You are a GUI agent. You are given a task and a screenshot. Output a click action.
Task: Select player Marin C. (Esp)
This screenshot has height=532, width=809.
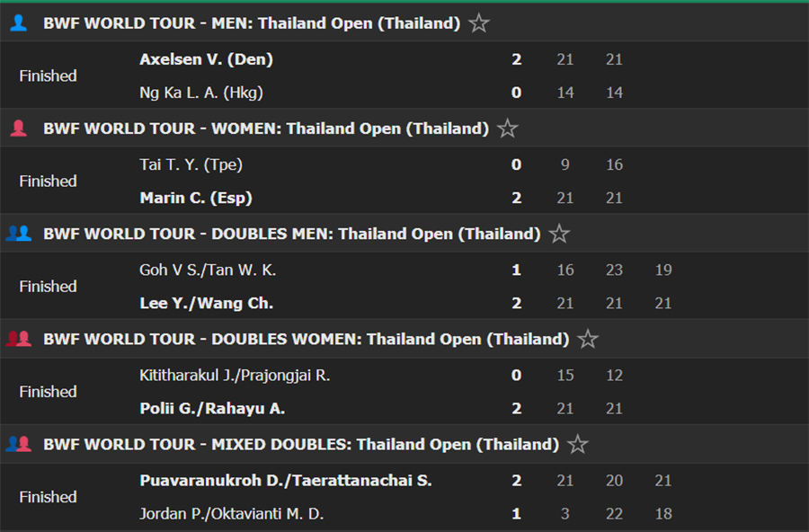(x=196, y=198)
